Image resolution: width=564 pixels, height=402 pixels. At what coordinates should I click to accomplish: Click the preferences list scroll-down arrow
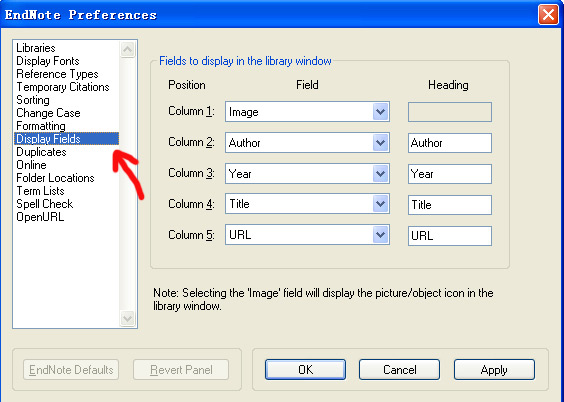click(128, 318)
